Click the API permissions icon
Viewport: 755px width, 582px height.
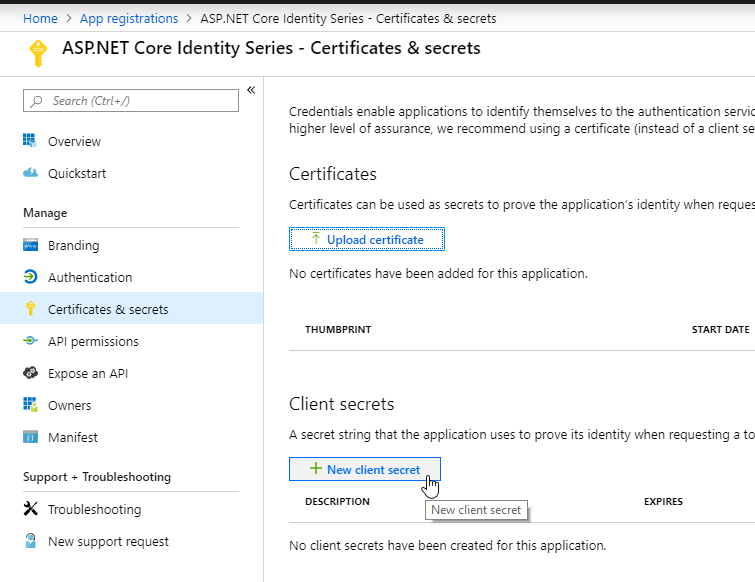30,341
